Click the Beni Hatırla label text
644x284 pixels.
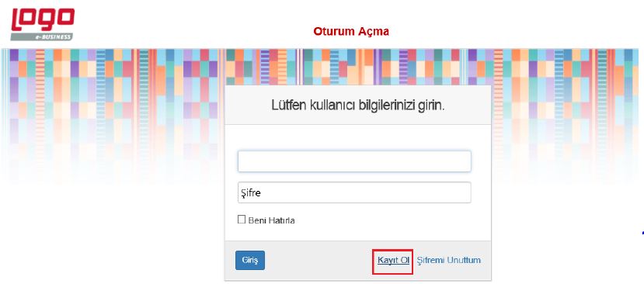click(271, 220)
